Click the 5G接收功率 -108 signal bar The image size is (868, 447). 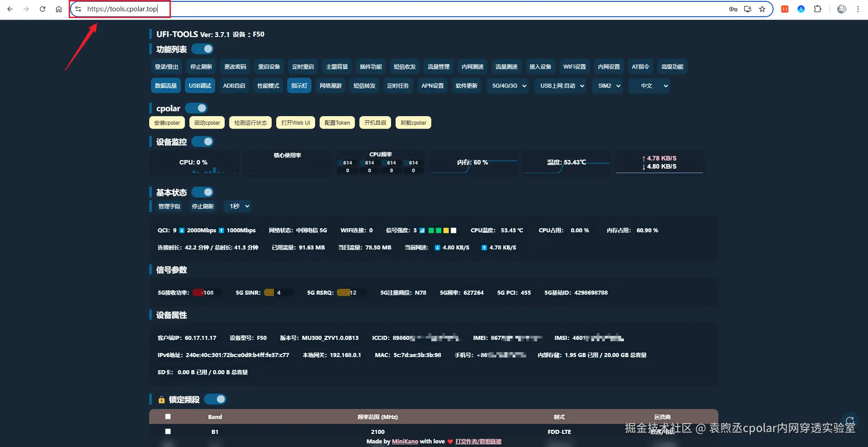click(207, 293)
